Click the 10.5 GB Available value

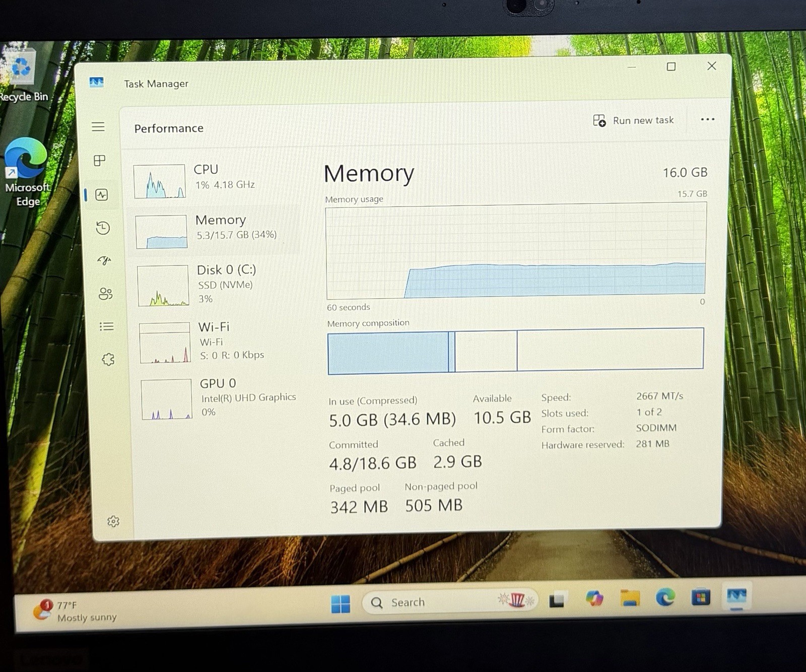(502, 418)
